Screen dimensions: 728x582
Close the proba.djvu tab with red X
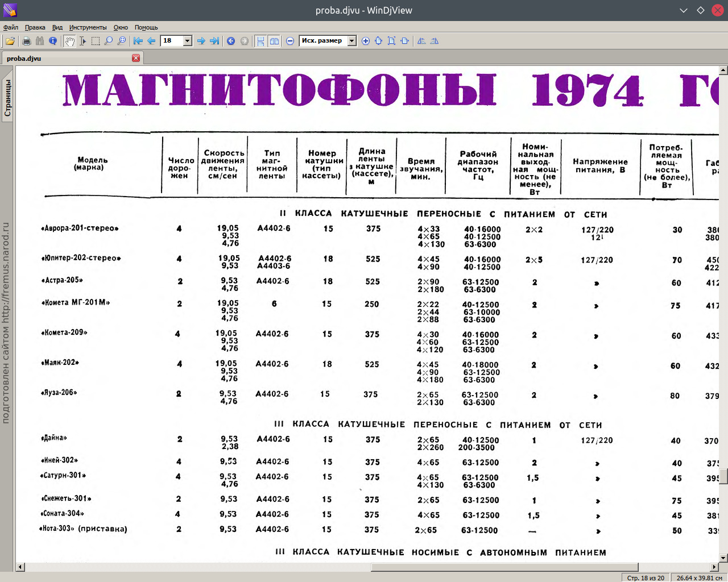pyautogui.click(x=136, y=58)
